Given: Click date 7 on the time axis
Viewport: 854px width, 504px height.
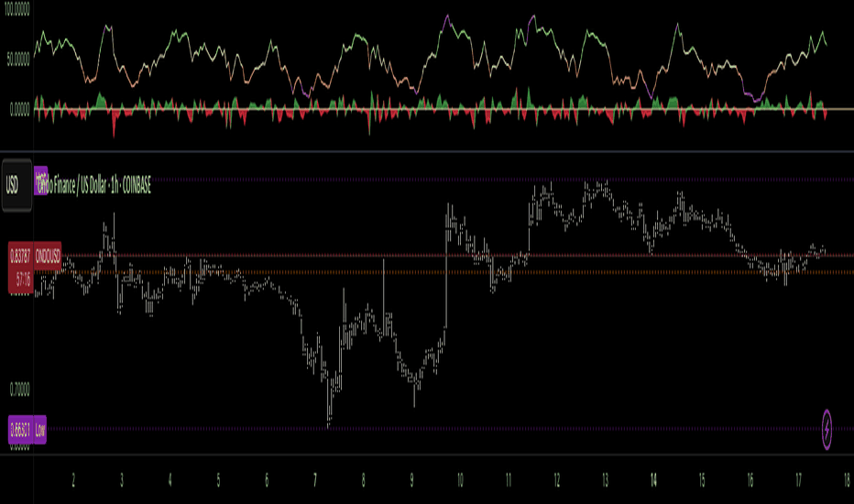Looking at the screenshot, I should coord(315,480).
